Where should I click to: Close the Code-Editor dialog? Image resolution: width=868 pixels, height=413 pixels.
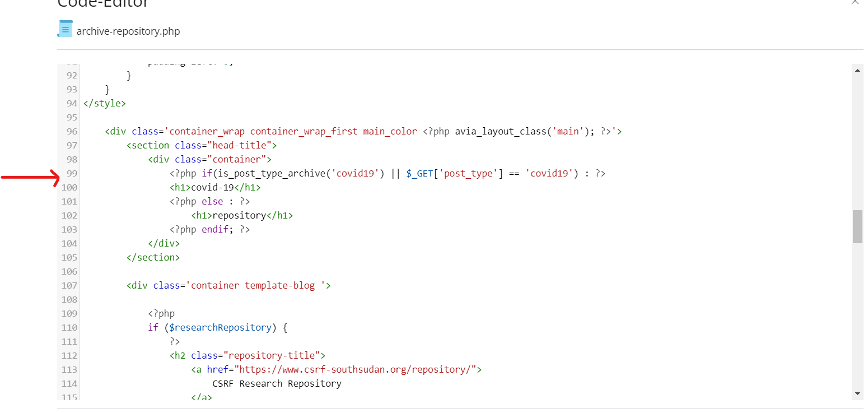pos(855,2)
